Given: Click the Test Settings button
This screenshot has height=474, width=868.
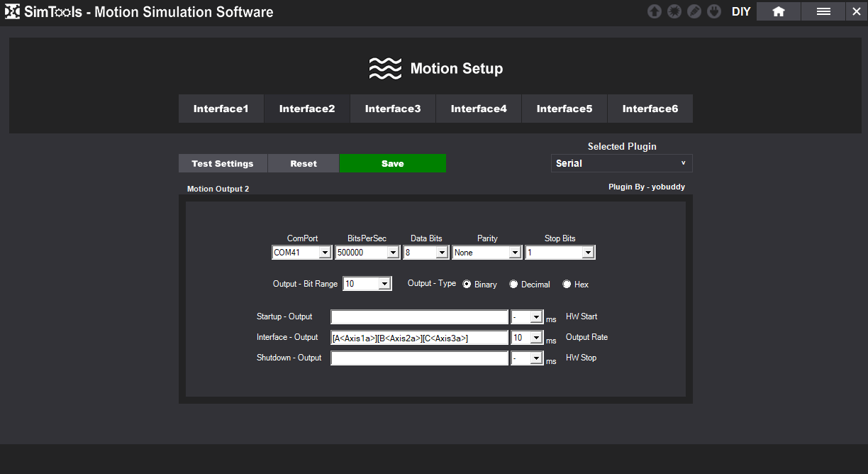Looking at the screenshot, I should click(223, 163).
